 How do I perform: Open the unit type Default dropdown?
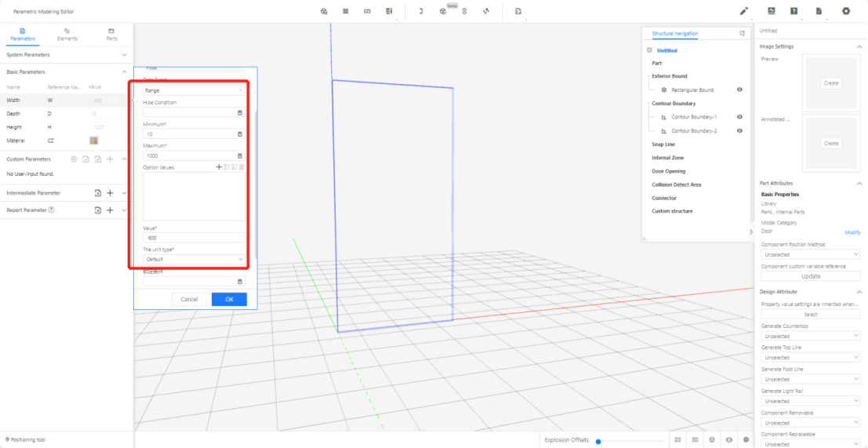[194, 259]
